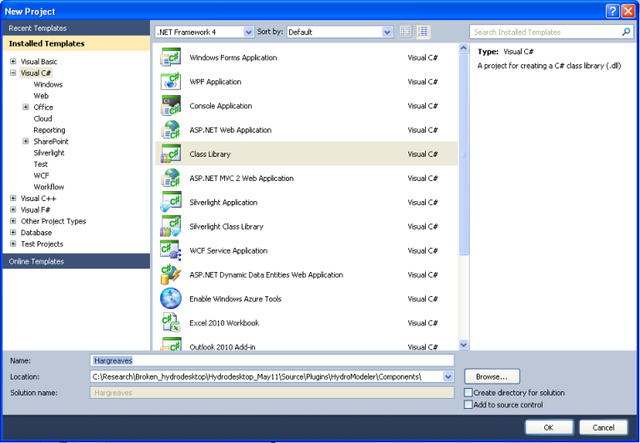Screen dimensions: 640x443
Task: Select the Class Library template icon
Action: pyautogui.click(x=171, y=154)
